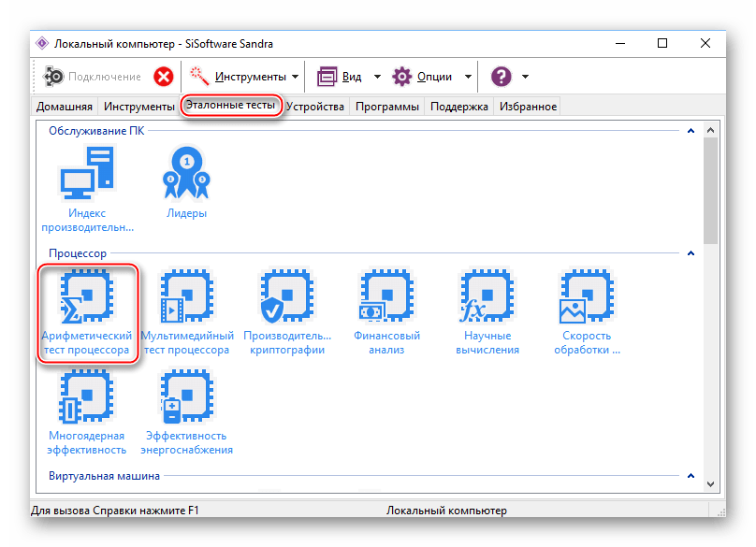Viewport: 756px width, 547px height.
Task: Open the Help question mark menu
Action: 502,76
